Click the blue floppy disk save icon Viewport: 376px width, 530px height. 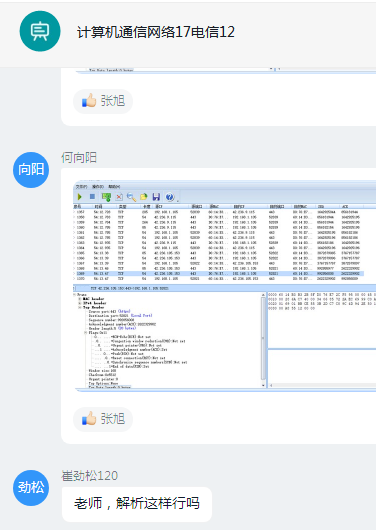coord(156,197)
